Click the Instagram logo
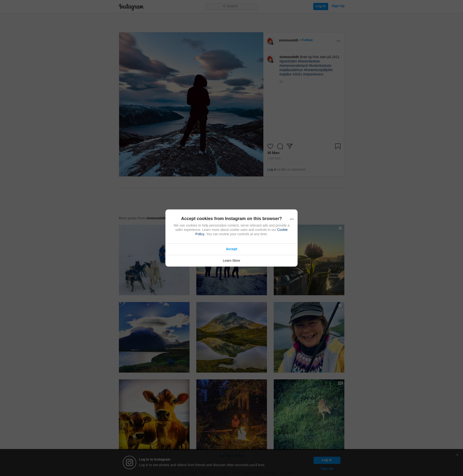Screen dimensions: 463x476 131,7
